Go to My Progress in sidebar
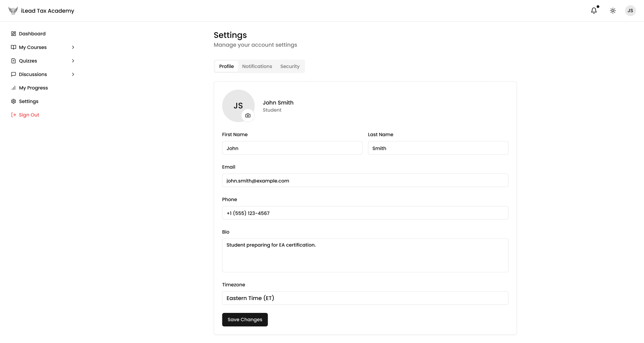The image size is (644, 343). (x=33, y=88)
